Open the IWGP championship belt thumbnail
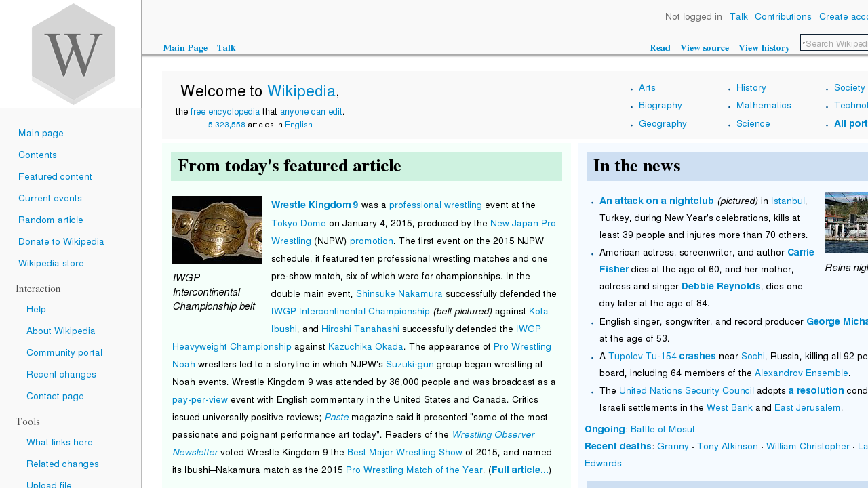This screenshot has width=868, height=488. (x=217, y=230)
